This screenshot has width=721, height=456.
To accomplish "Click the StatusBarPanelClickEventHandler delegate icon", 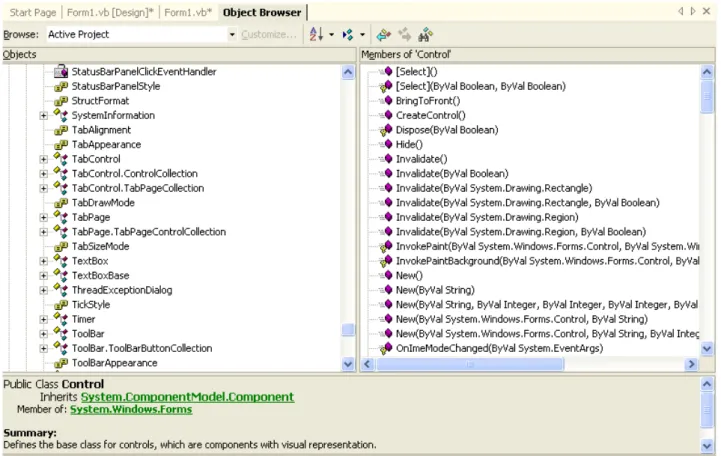I will [61, 71].
